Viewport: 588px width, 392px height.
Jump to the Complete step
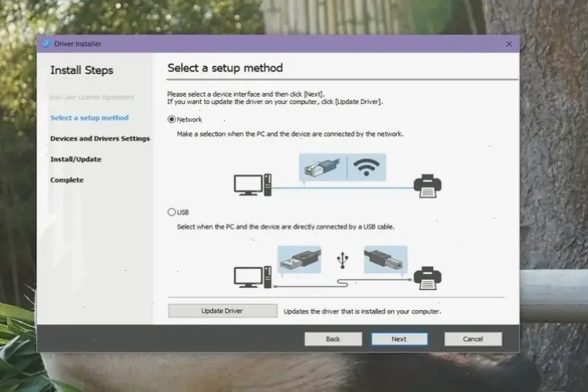click(66, 180)
